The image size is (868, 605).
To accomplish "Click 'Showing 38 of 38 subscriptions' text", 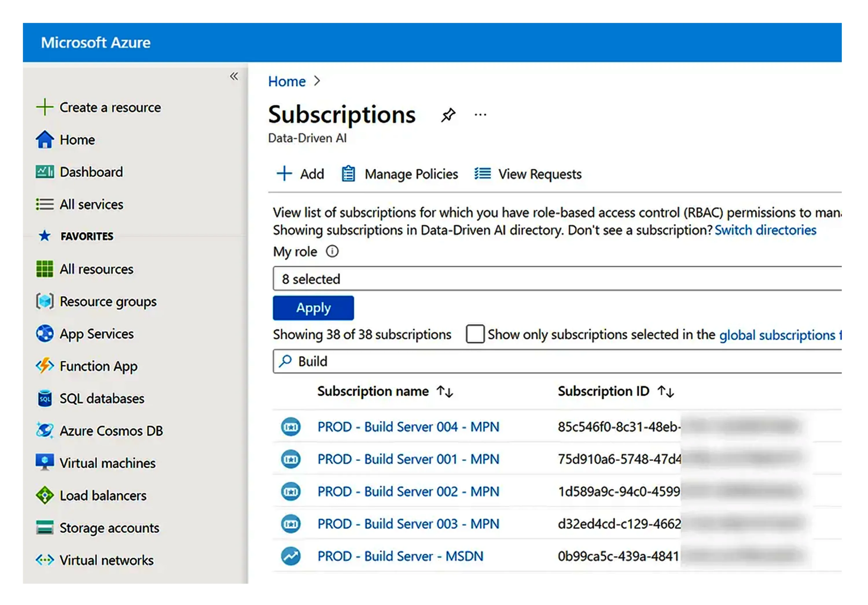I will click(362, 335).
